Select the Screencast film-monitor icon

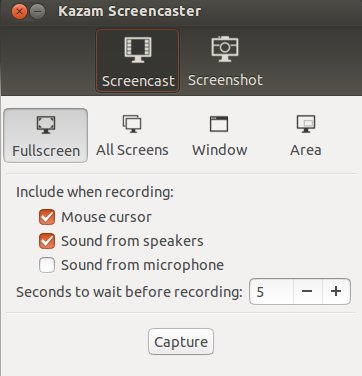click(x=138, y=50)
